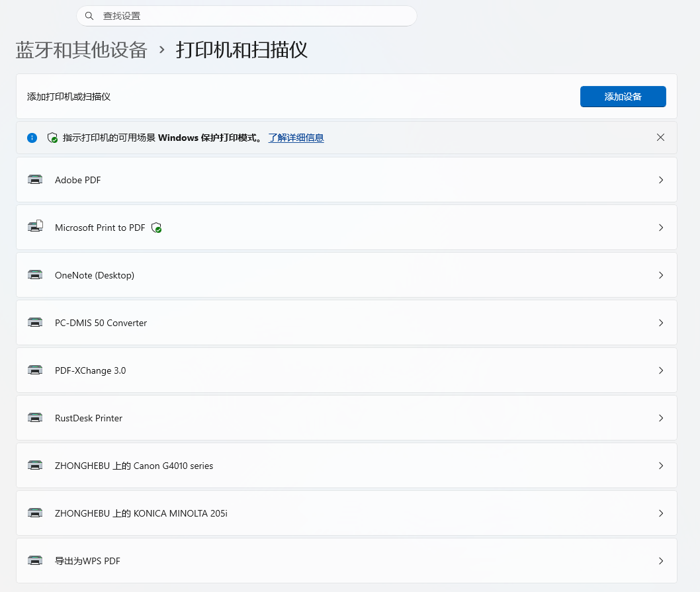Screen dimensions: 700x592
Task: Select PDF-XChange 3.0 label
Action: point(90,370)
